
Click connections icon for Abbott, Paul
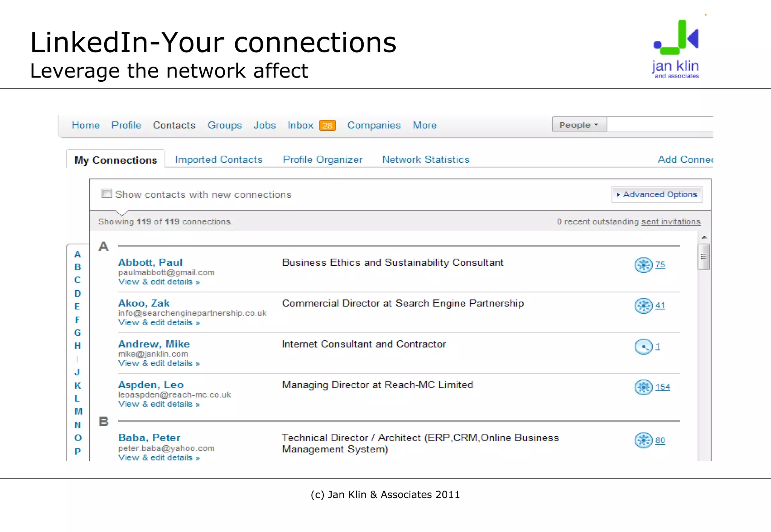[643, 265]
